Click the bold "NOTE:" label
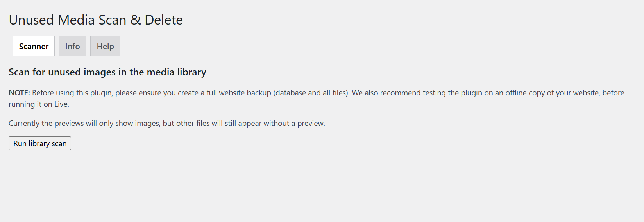This screenshot has height=222, width=644. (x=19, y=93)
